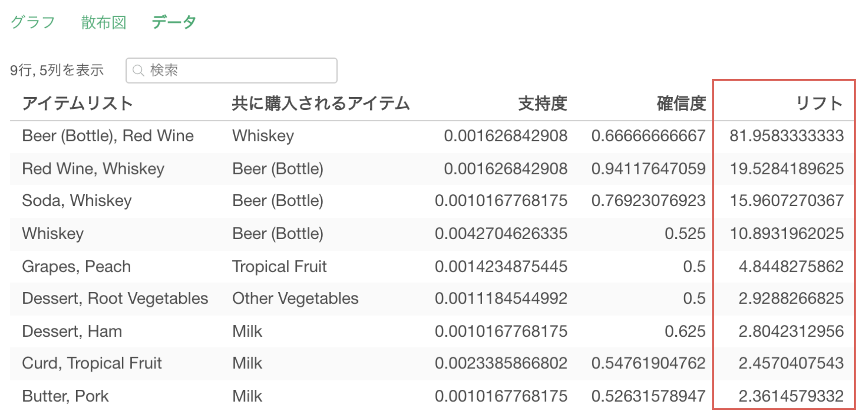Switch to the グラフ tab
This screenshot has height=417, width=868.
click(x=33, y=22)
